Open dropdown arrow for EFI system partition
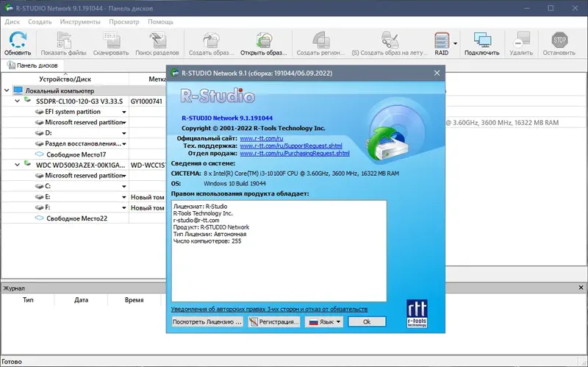The image size is (588, 367). (x=124, y=113)
